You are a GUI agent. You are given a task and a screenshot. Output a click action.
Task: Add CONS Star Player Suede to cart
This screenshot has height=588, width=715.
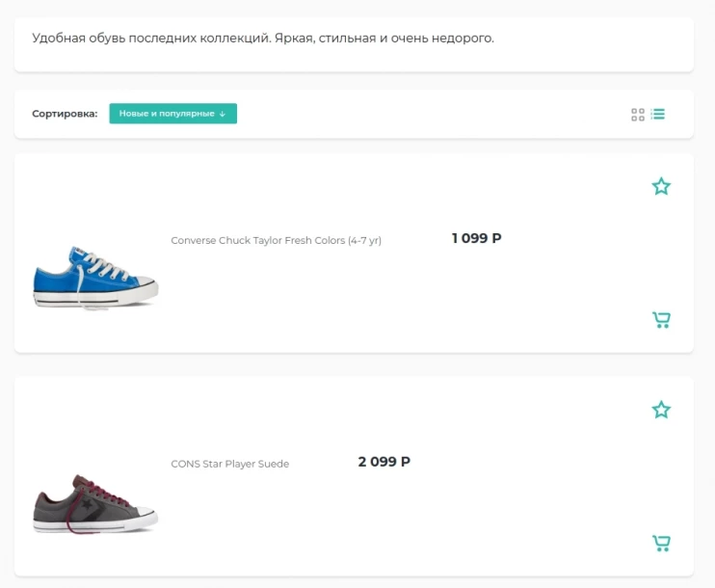pyautogui.click(x=661, y=544)
